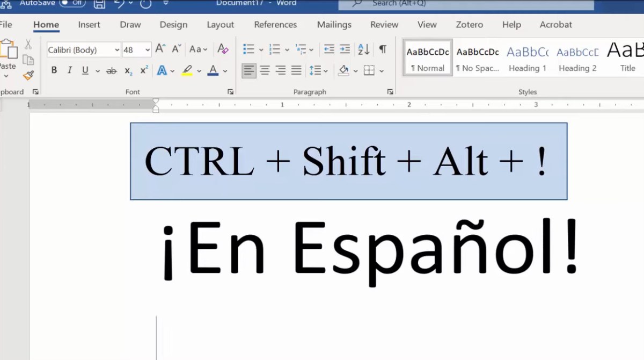Apply the yellow text highlight color
This screenshot has width=644, height=360.
coord(187,71)
